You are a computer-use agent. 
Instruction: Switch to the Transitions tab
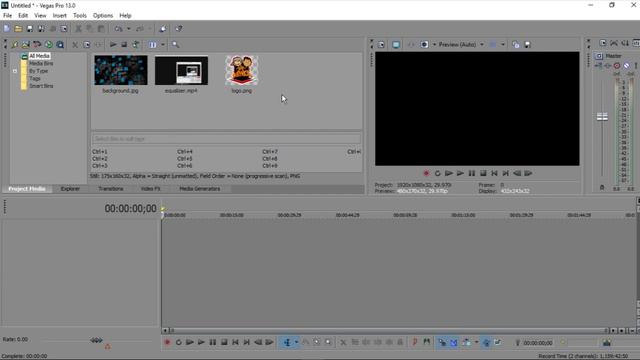[111, 189]
